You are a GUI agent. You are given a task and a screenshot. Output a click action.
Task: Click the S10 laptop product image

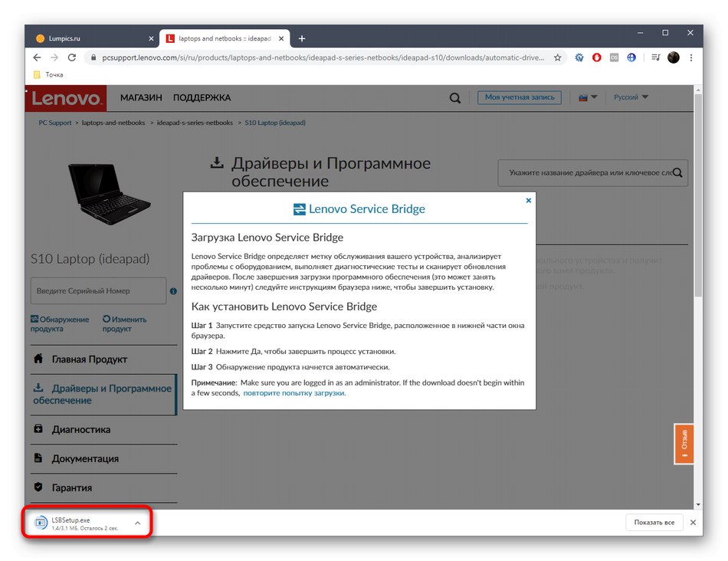point(110,194)
